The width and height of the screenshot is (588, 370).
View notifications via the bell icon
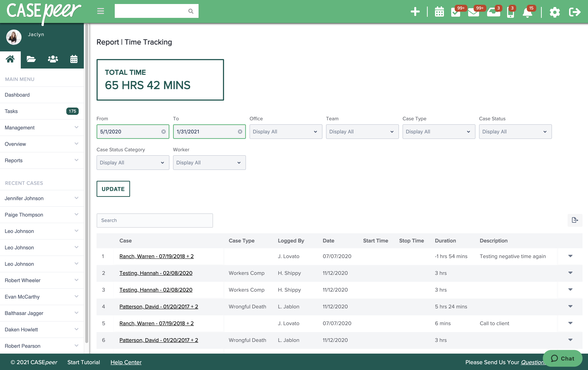point(528,13)
